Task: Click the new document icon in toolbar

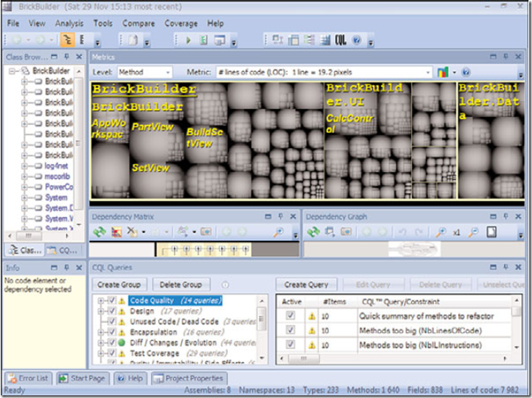Action: pyautogui.click(x=133, y=40)
